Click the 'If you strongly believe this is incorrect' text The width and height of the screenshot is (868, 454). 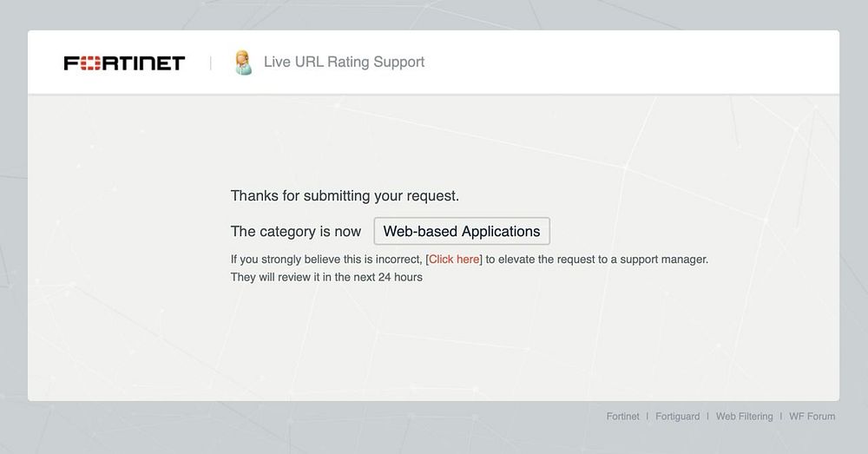coord(326,259)
